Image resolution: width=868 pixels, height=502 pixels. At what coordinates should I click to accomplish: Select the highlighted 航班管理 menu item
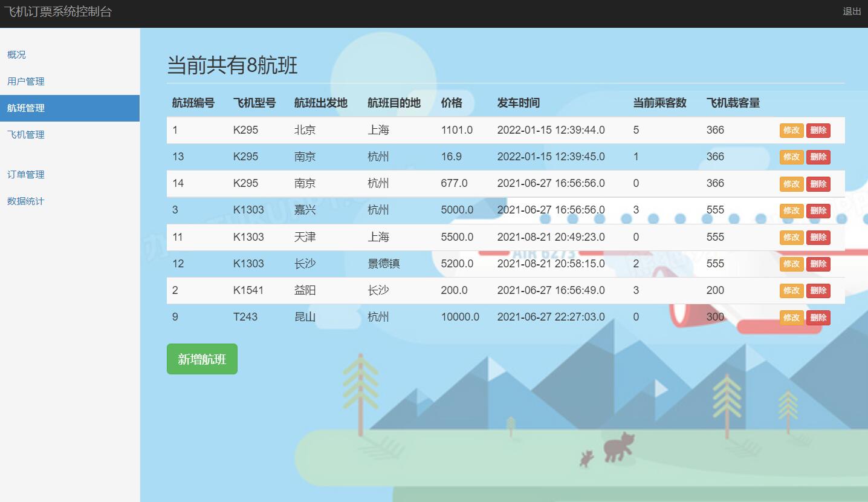(x=25, y=108)
